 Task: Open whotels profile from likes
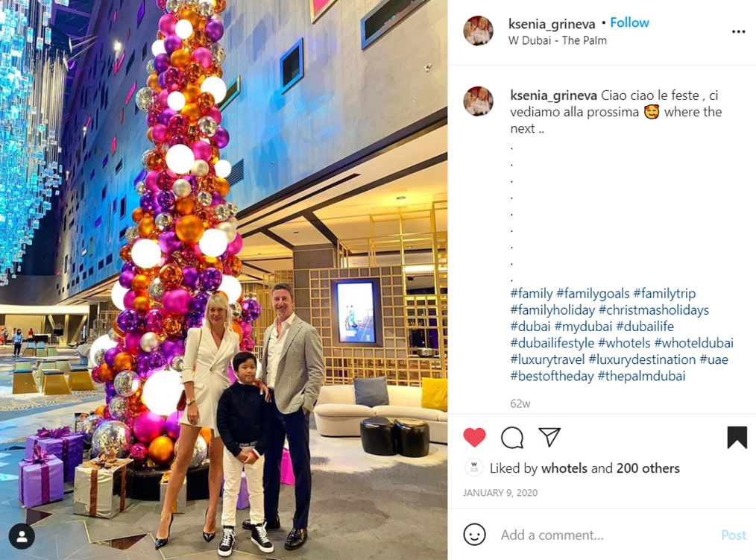pos(564,468)
